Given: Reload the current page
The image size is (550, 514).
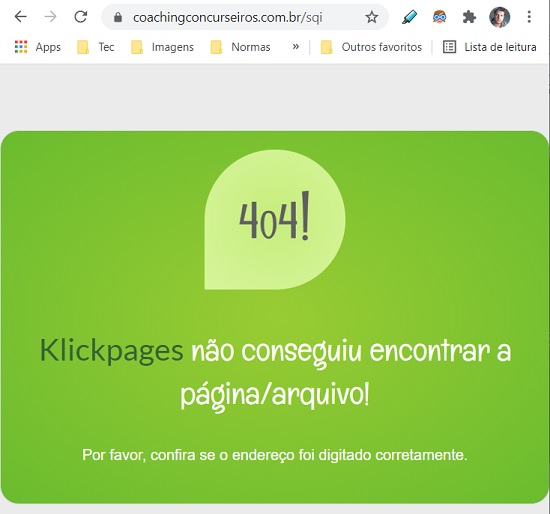Looking at the screenshot, I should pos(81,16).
